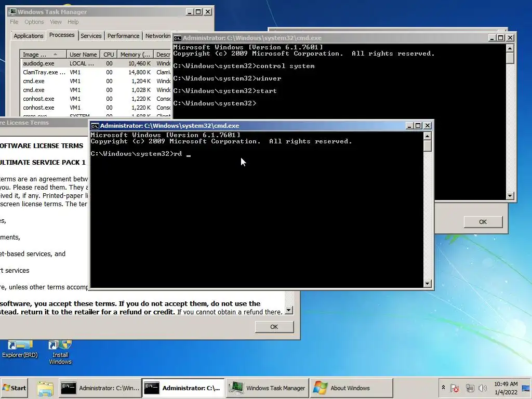Switch to the Performance tab
The image size is (532, 399).
[x=124, y=36]
